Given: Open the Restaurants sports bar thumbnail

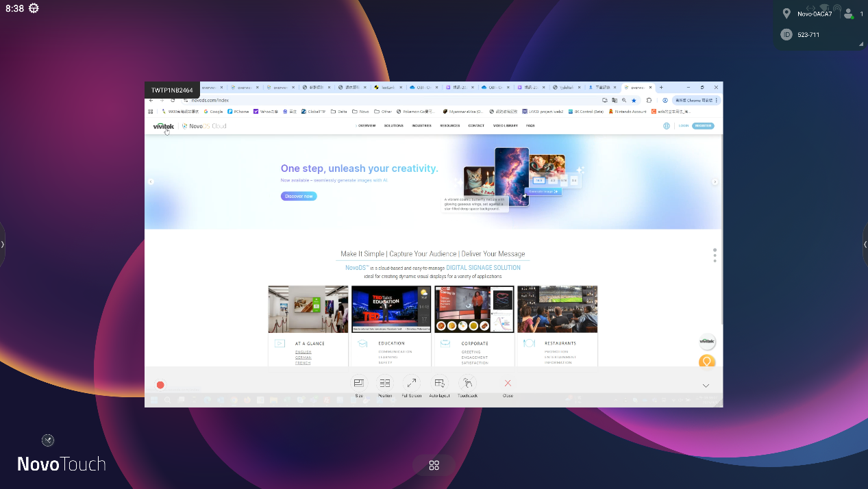Looking at the screenshot, I should click(558, 309).
